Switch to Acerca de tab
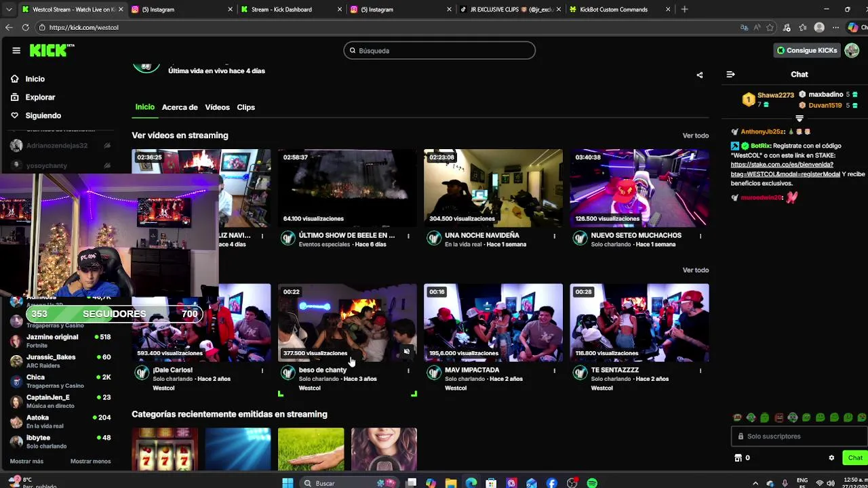The height and width of the screenshot is (488, 868). pyautogui.click(x=180, y=107)
